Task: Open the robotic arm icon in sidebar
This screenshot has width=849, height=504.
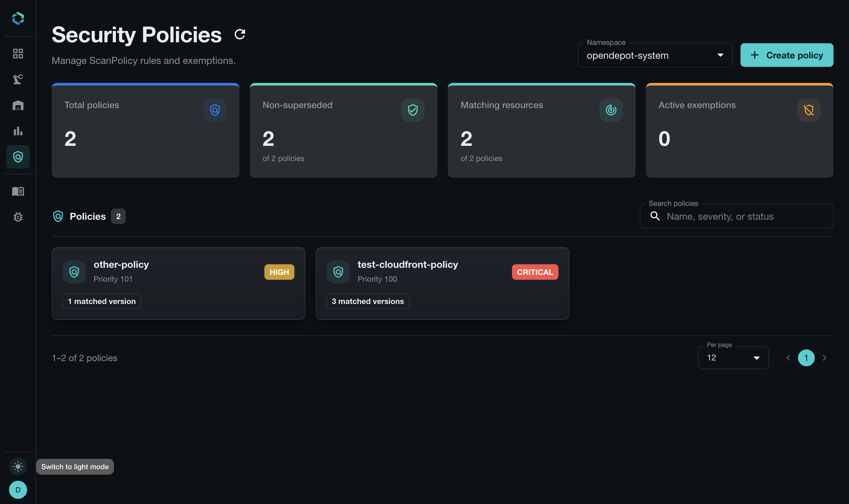Action: pos(18,79)
